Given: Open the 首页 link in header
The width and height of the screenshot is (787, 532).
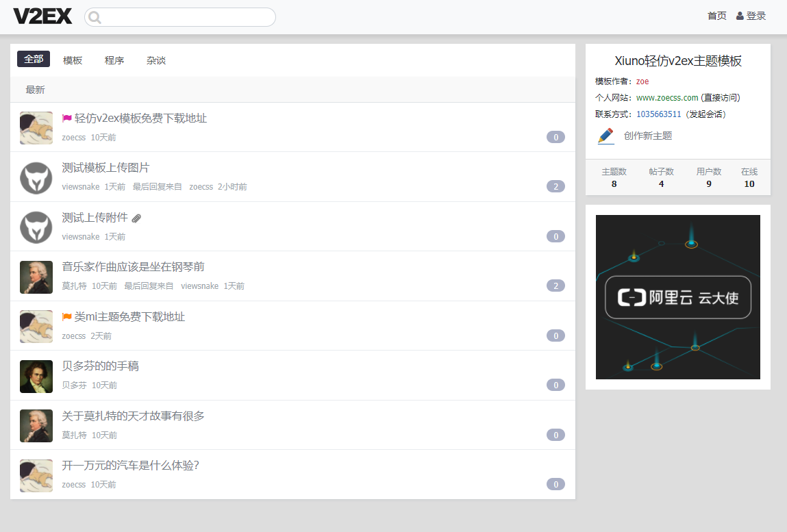Looking at the screenshot, I should pos(716,16).
